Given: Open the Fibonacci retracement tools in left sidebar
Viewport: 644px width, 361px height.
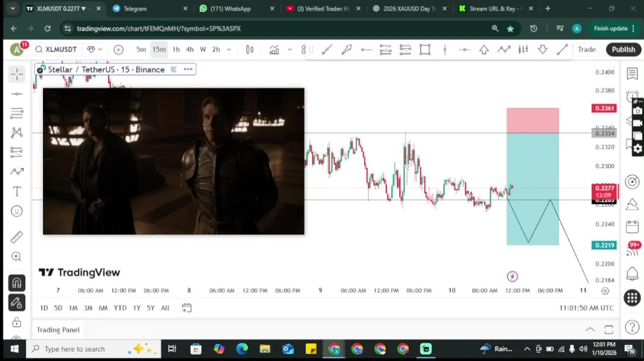Looking at the screenshot, I should 17,113.
